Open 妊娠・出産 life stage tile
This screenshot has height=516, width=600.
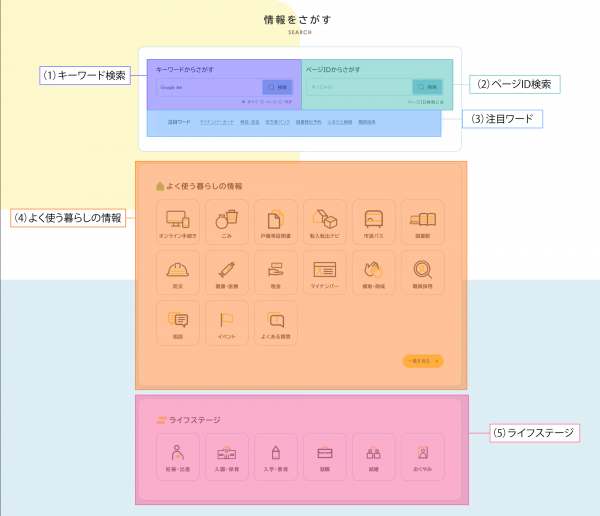tap(178, 457)
